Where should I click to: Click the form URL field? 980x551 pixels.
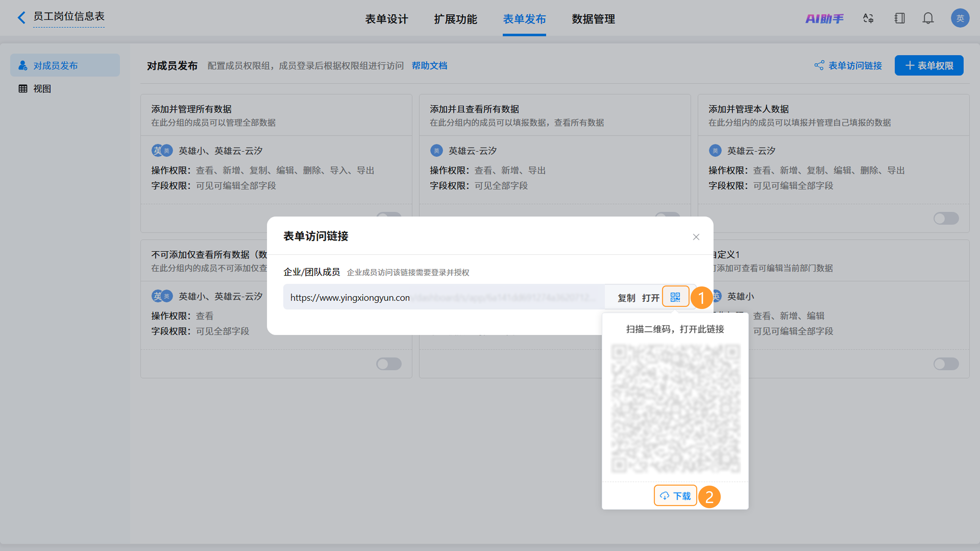(x=444, y=297)
